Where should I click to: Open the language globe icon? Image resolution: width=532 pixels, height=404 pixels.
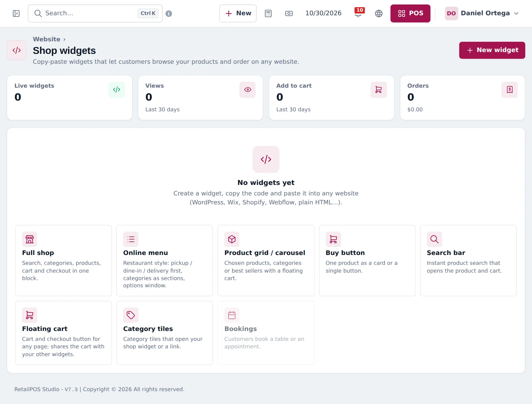(x=379, y=13)
